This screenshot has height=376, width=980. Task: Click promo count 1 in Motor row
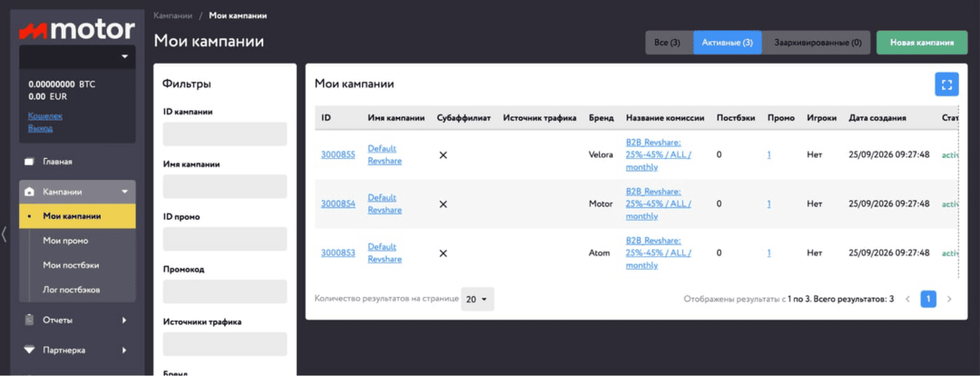[x=769, y=203]
